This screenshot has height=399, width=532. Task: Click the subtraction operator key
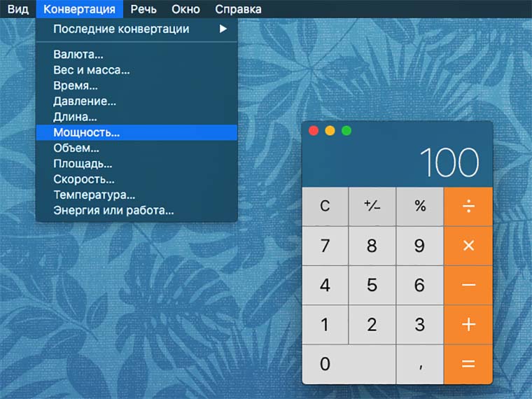468,285
